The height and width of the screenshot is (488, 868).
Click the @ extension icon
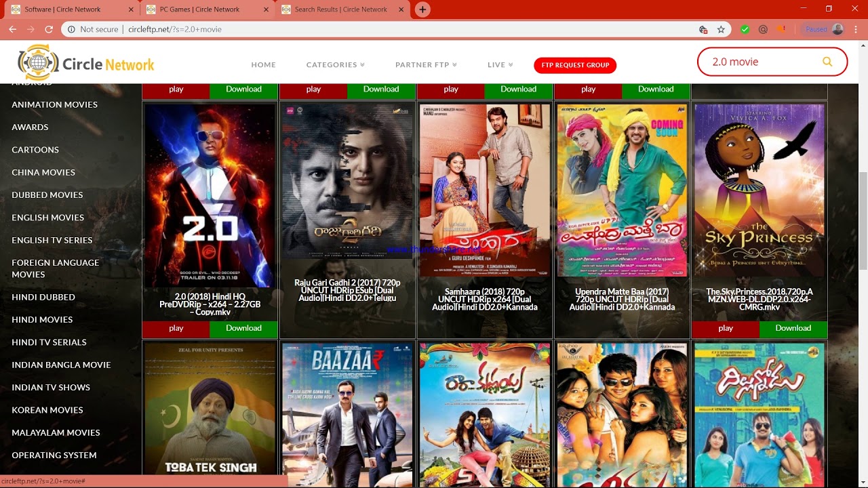coord(763,29)
